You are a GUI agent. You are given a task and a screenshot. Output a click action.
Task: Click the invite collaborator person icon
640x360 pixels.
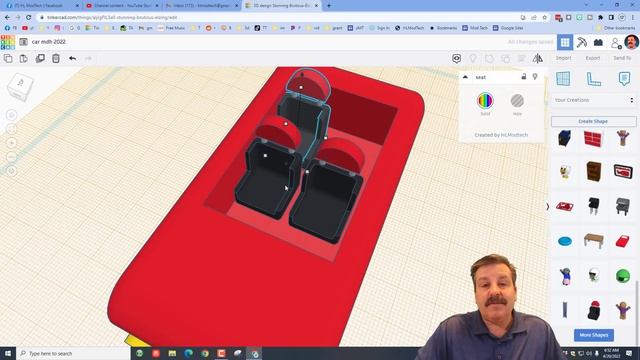(616, 42)
